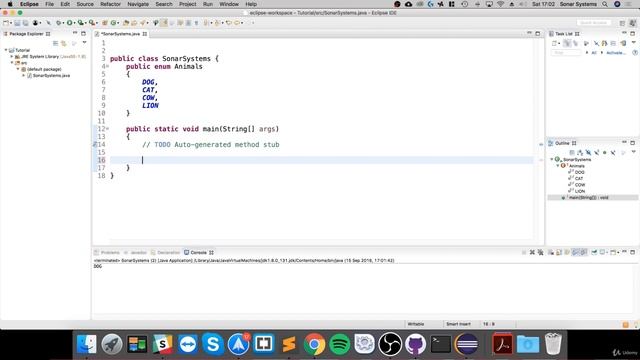Open Spotify from the Dock
The height and width of the screenshot is (360, 640).
coord(340,344)
